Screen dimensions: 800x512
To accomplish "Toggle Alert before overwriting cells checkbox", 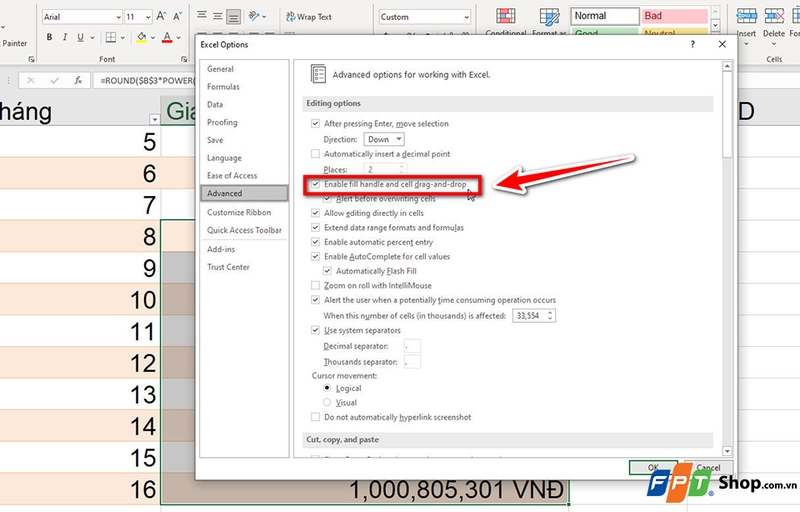I will 327,199.
